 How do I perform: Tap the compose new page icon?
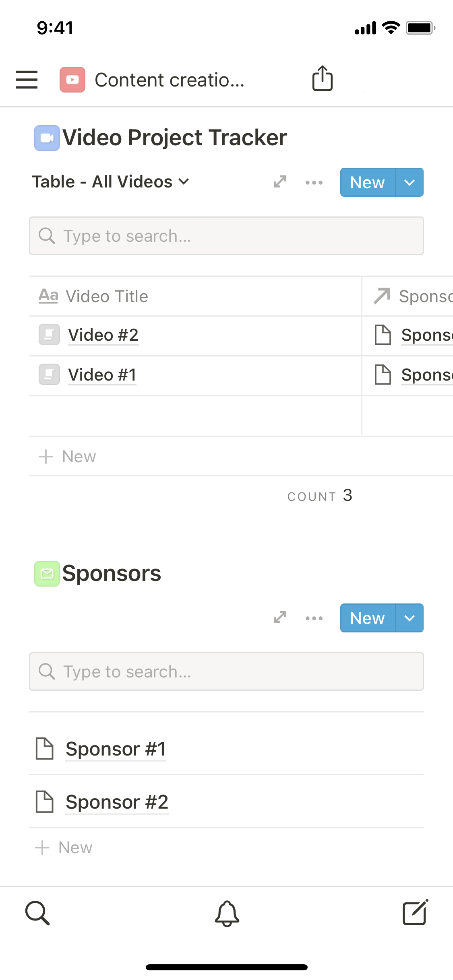415,912
